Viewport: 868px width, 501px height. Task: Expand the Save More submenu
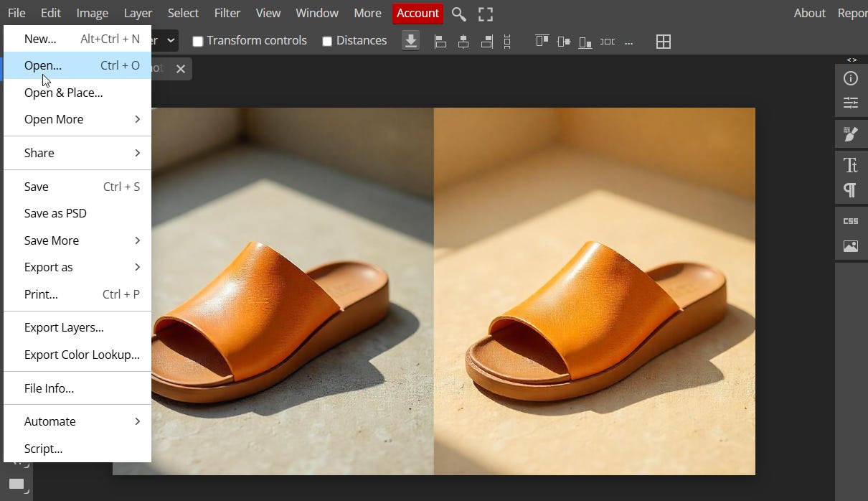pos(51,240)
